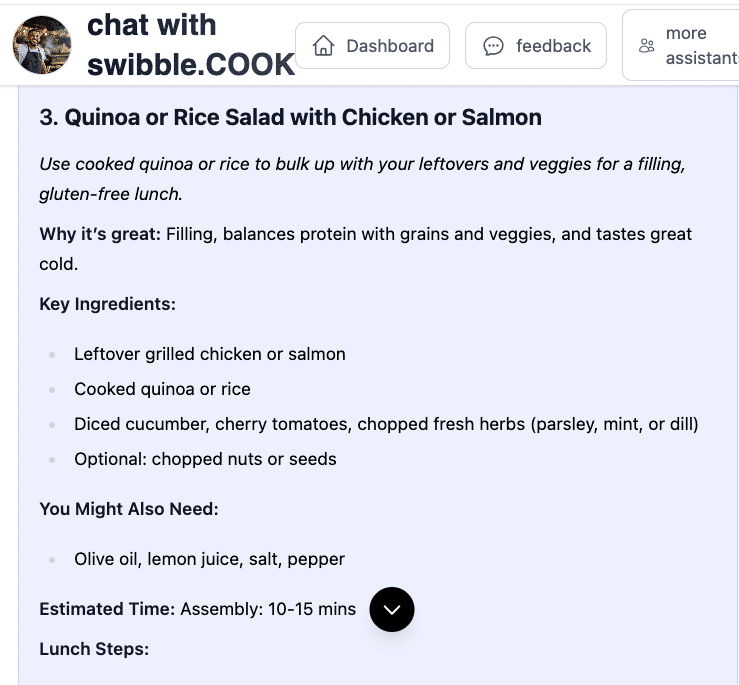Click the italic gluten-free lunch description
This screenshot has height=685, width=739.
pyautogui.click(x=362, y=178)
